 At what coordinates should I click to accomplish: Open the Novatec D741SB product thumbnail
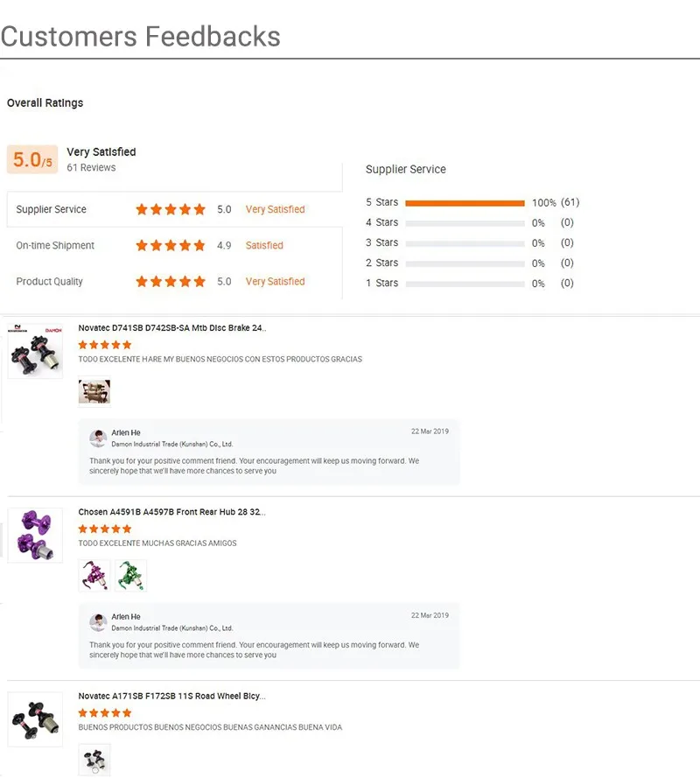35,350
